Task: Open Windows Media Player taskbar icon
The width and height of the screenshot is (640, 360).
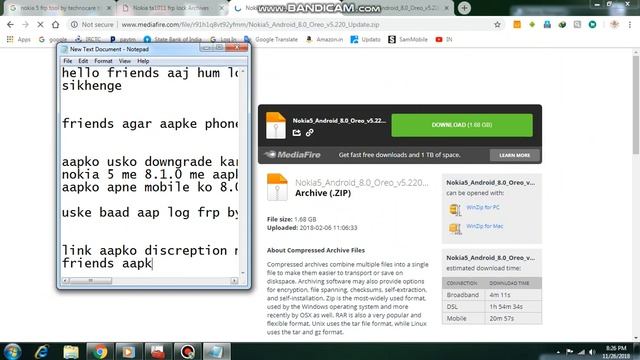Action: (x=129, y=351)
